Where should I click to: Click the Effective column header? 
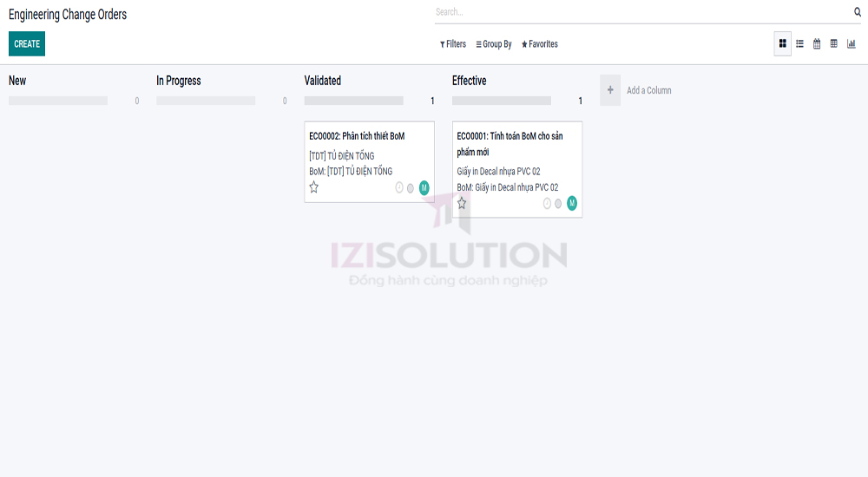coord(470,81)
